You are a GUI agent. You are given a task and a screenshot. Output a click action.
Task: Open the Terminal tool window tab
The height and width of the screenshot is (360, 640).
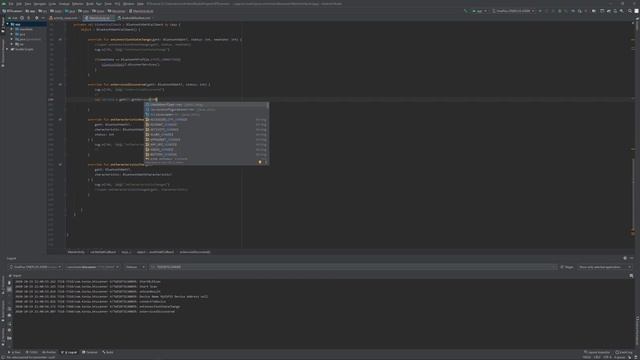90,352
